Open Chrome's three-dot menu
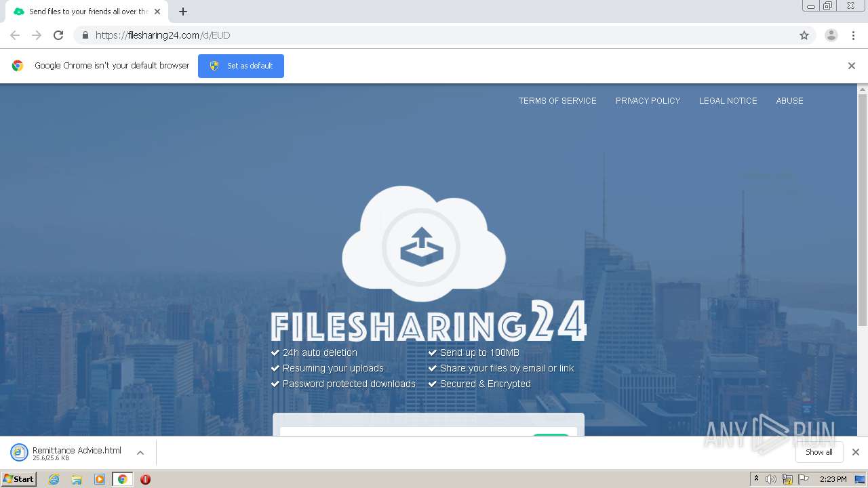 (853, 35)
